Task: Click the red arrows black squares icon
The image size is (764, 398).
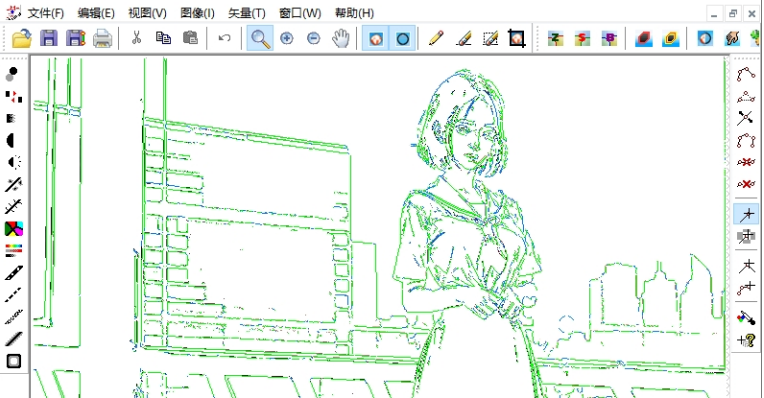Action: (14, 96)
